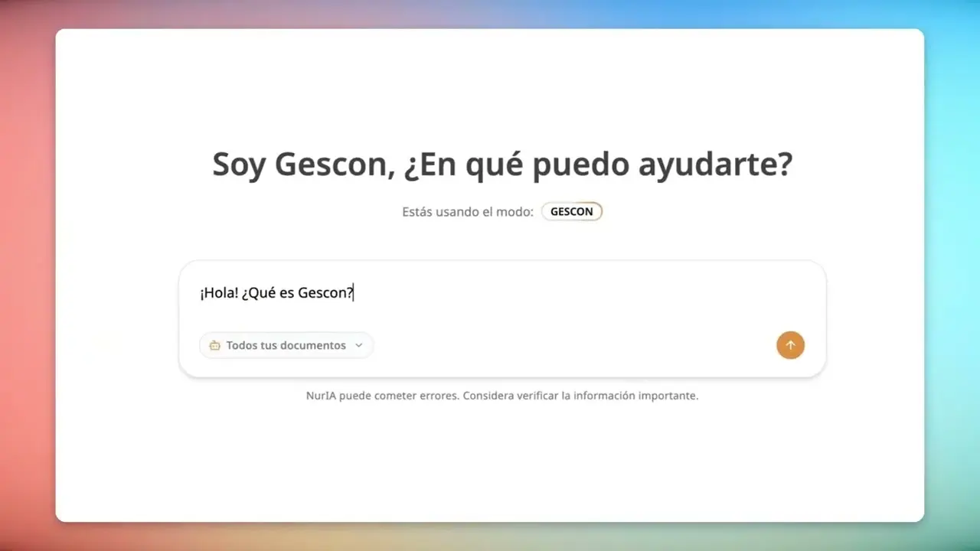Click the NurIA disclaimer text

[x=502, y=396]
